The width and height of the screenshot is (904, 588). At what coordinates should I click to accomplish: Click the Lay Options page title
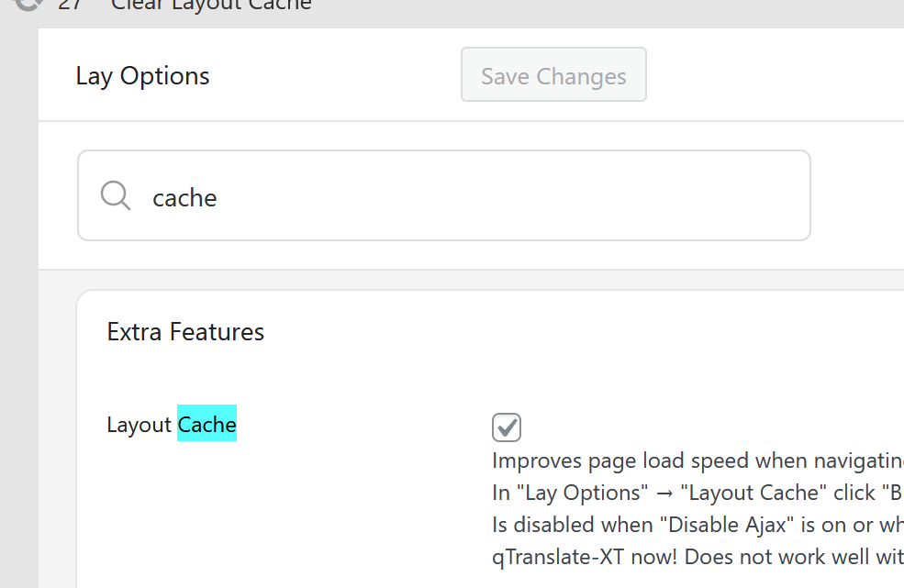tap(142, 76)
